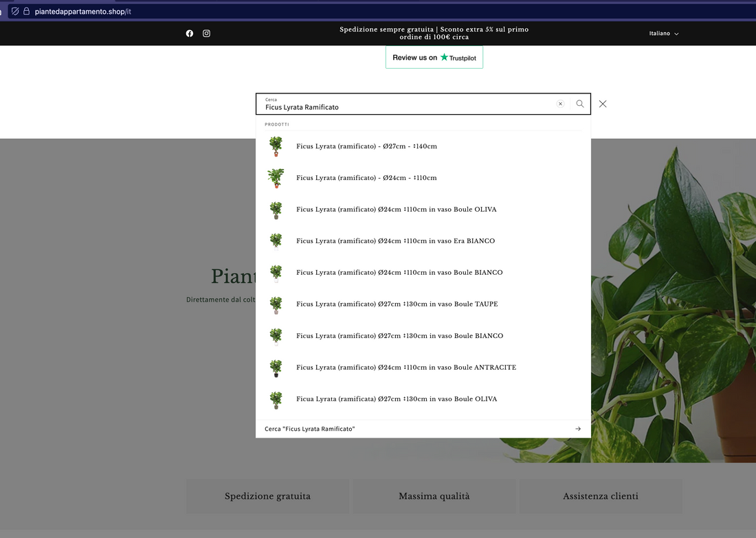Screen dimensions: 756x538
Task: Open Ficus Lyrata in vaso Era BIANCO
Action: (x=395, y=241)
